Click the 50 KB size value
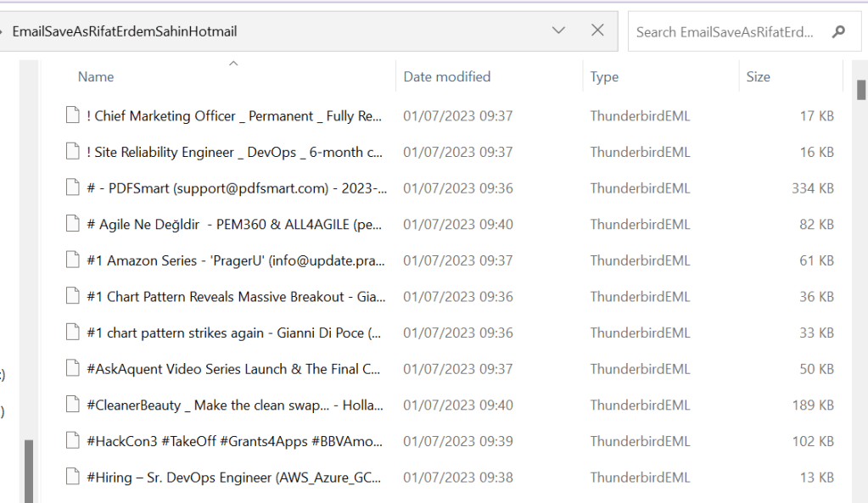Screen dimensions: 868x503 pos(816,369)
